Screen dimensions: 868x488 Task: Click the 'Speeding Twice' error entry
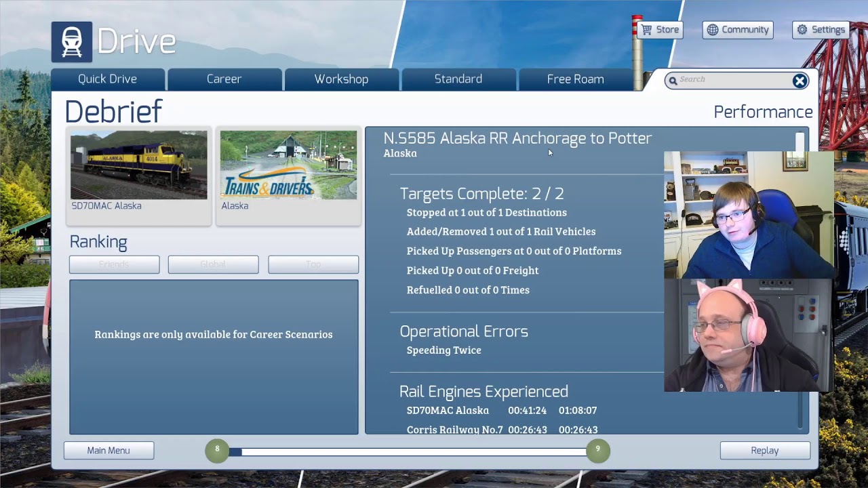443,350
